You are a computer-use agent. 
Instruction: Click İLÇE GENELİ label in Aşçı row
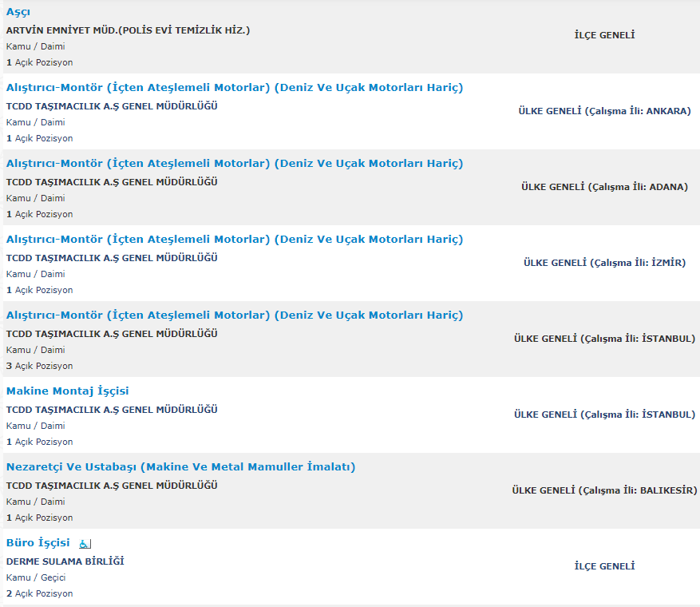(604, 35)
